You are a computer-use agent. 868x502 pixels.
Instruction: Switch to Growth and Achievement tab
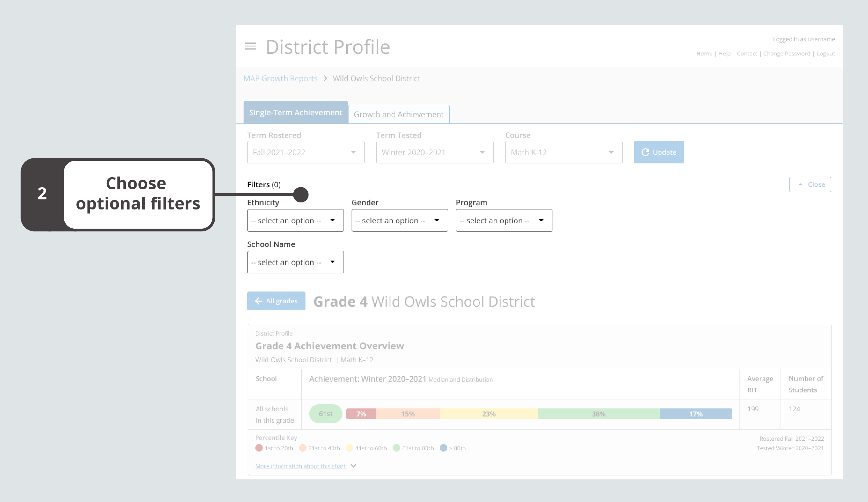tap(399, 114)
